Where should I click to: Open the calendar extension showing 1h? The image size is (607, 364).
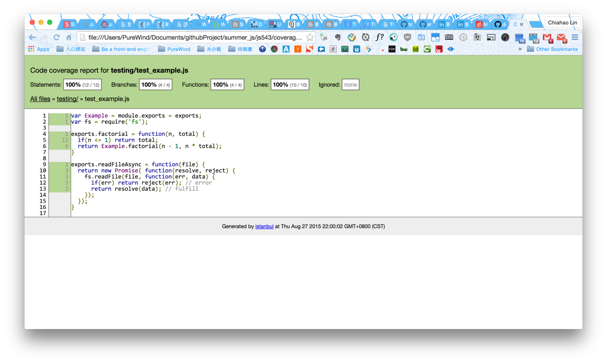point(520,38)
